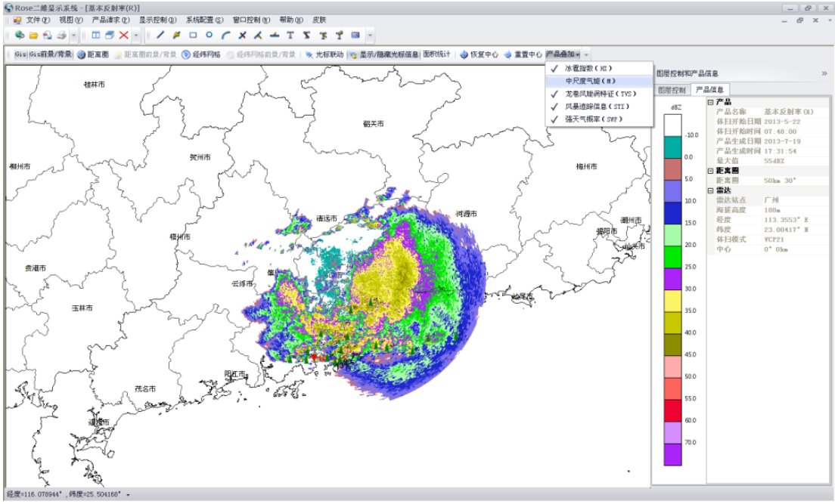
Task: Click the yellow 35.0 dBZ legend swatch
Action: [672, 301]
